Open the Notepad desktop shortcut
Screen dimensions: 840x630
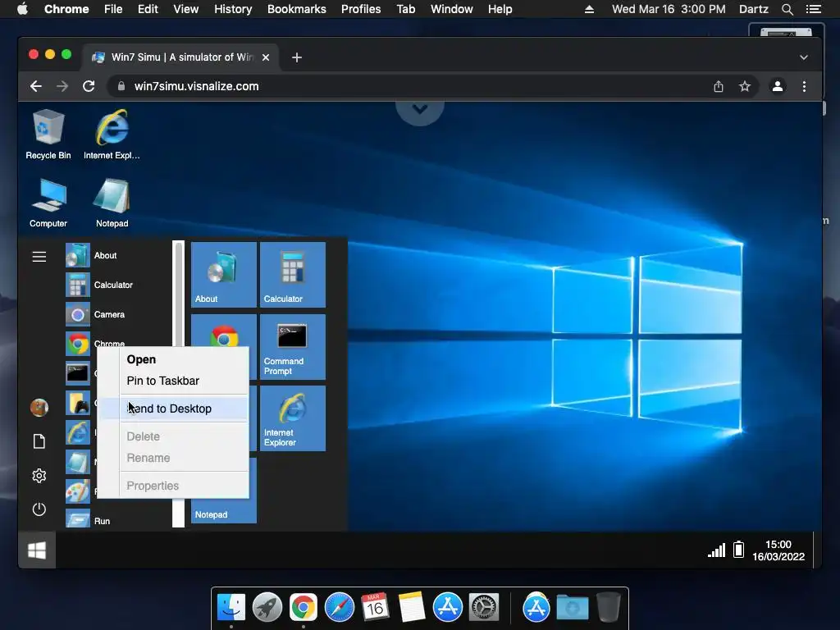112,203
